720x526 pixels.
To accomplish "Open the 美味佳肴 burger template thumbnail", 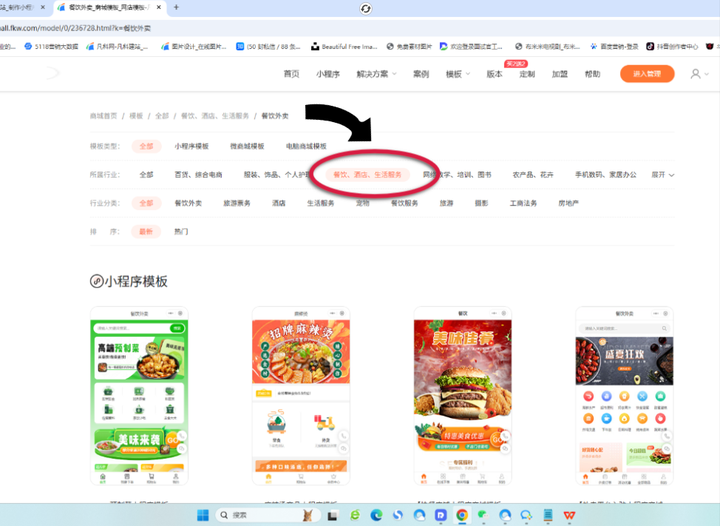I will point(463,396).
